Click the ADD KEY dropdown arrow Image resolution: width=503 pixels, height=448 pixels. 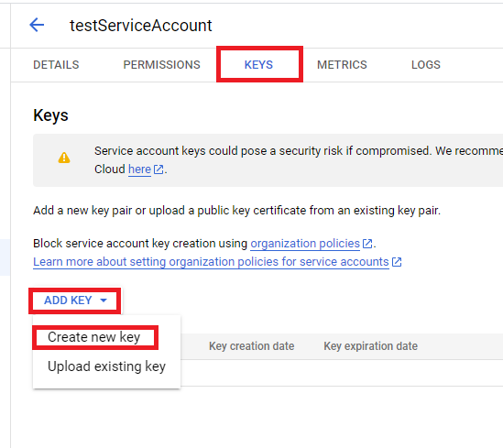pyautogui.click(x=104, y=300)
